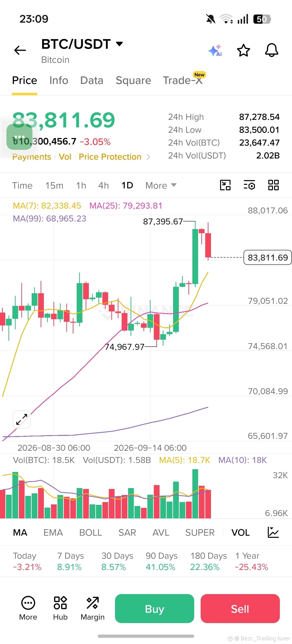Viewport: 292px width, 644px height.
Task: Expand Price Protection chevron arrow
Action: point(149,157)
